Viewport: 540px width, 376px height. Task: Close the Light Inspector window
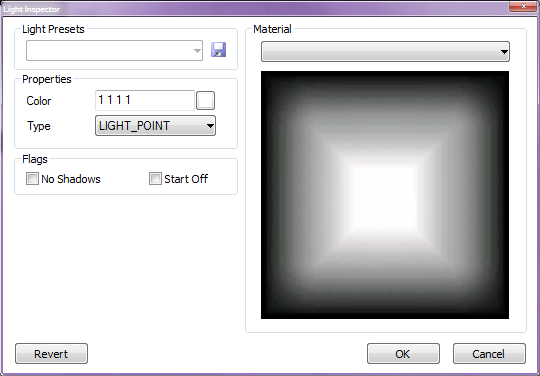pyautogui.click(x=523, y=6)
